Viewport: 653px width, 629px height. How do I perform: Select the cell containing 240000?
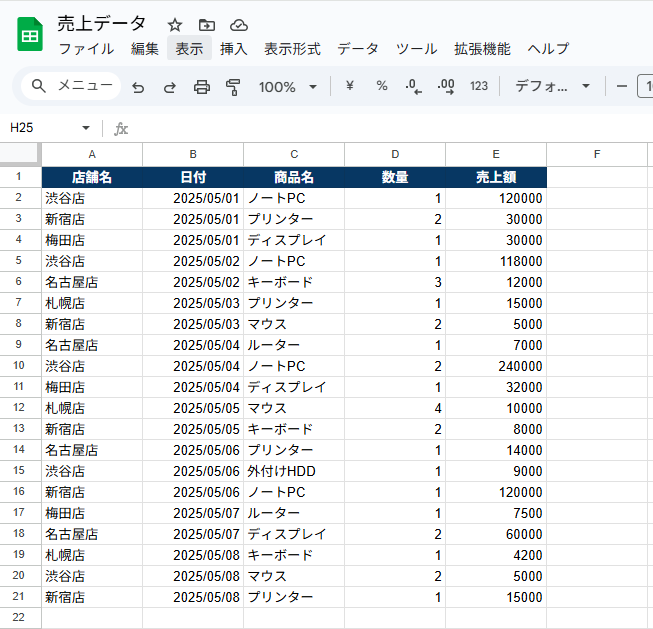click(496, 366)
